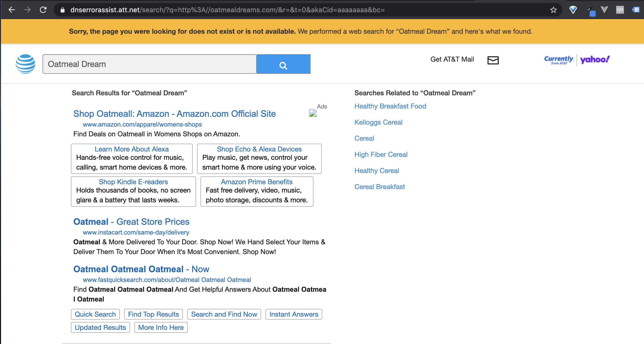
Task: Open Shop Oatmeall Amazon ad link
Action: pyautogui.click(x=174, y=114)
